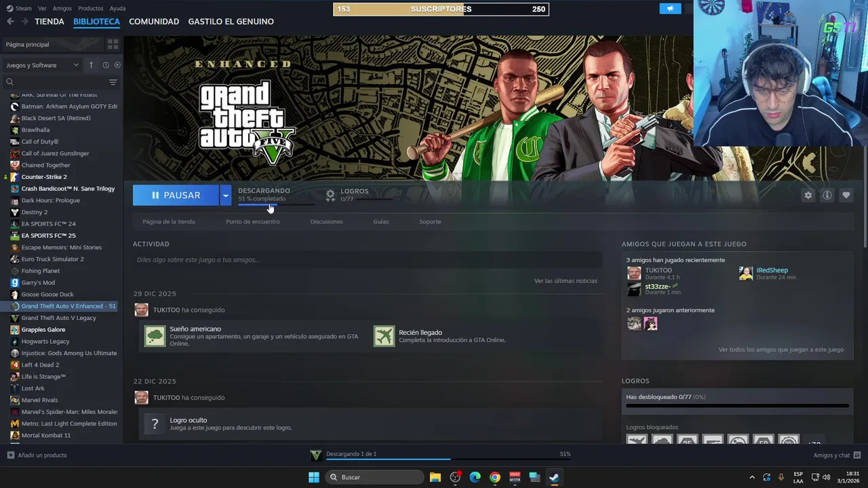Filter library by ready to play icon

[117, 65]
